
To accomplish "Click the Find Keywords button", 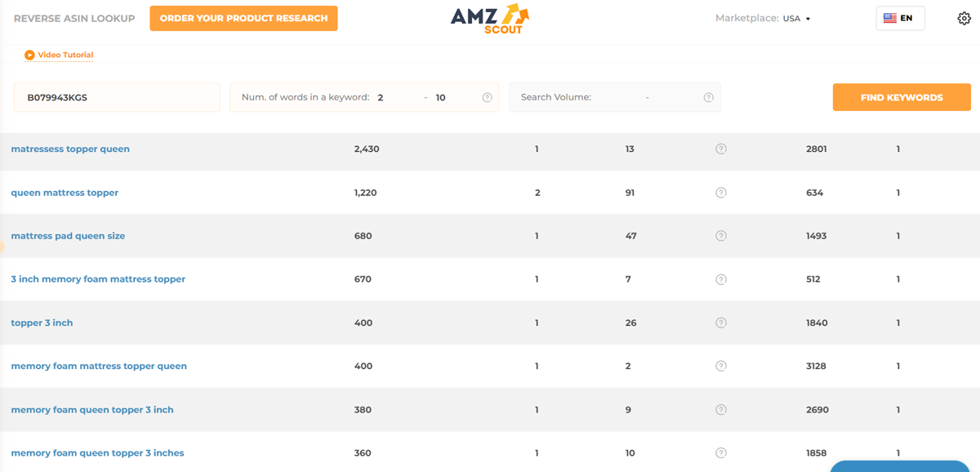I will [x=902, y=97].
